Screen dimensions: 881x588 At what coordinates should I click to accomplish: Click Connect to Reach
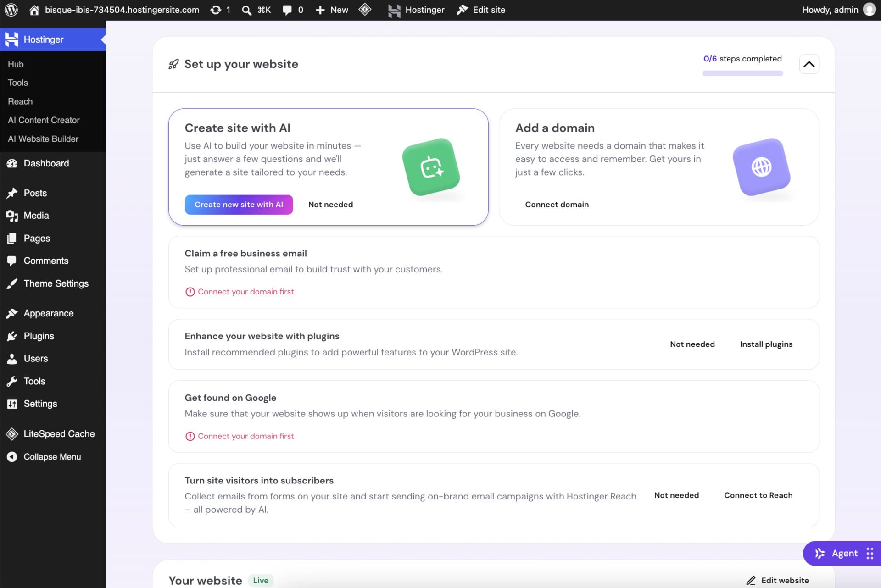(758, 495)
